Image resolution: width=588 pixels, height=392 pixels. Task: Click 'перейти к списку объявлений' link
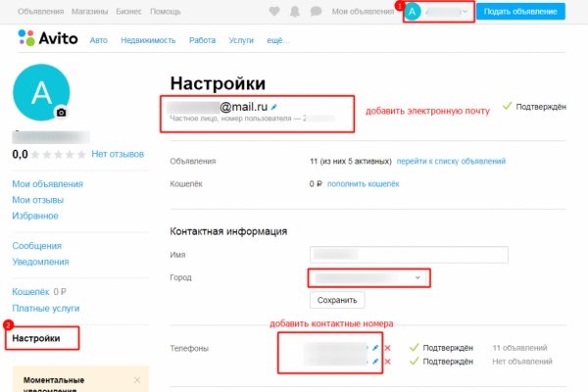451,161
